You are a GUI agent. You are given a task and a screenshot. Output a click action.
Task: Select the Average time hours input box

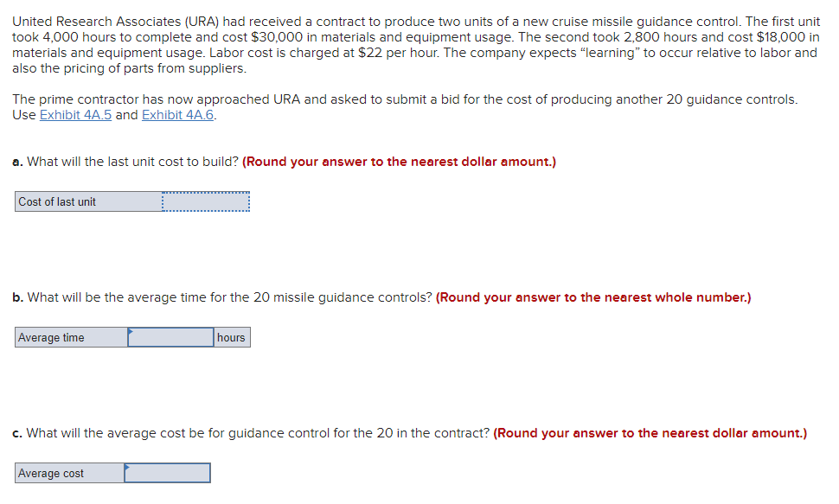(x=170, y=337)
